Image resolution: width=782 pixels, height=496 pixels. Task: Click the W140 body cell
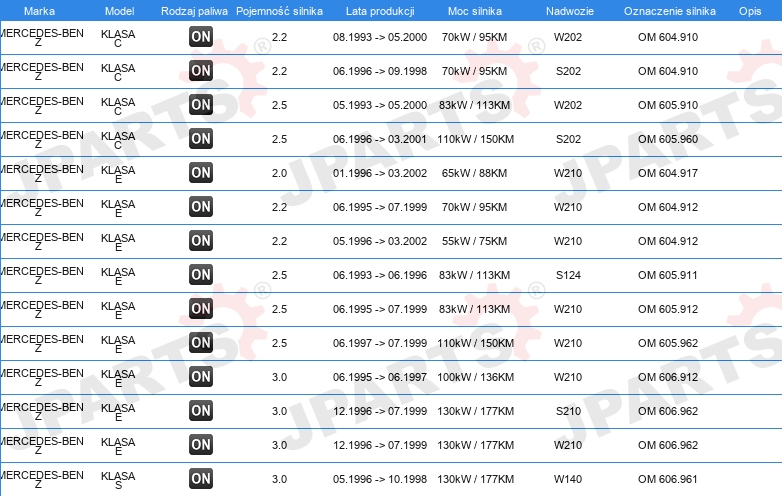(x=568, y=479)
